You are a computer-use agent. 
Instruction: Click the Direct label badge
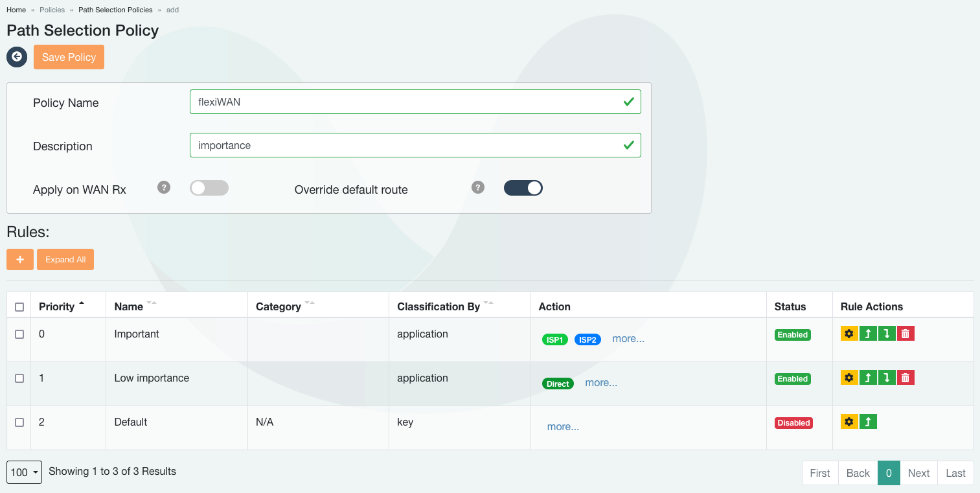(x=558, y=384)
